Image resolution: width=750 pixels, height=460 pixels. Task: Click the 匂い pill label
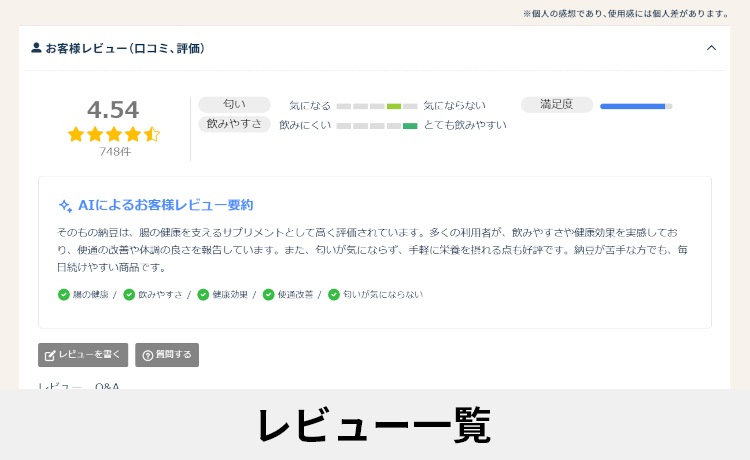(x=234, y=104)
